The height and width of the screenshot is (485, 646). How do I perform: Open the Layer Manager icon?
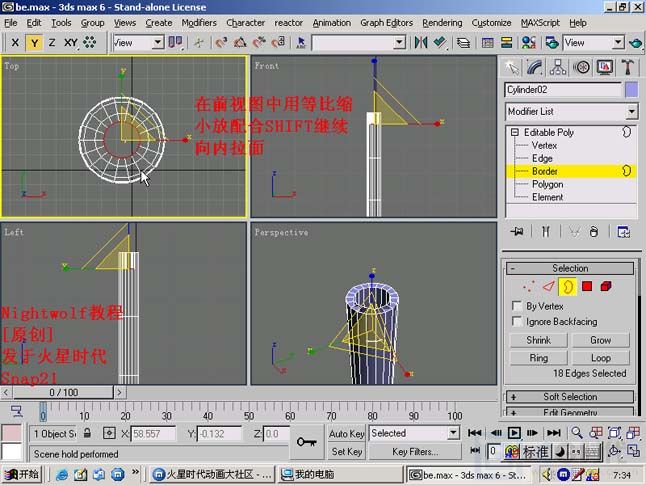point(464,42)
